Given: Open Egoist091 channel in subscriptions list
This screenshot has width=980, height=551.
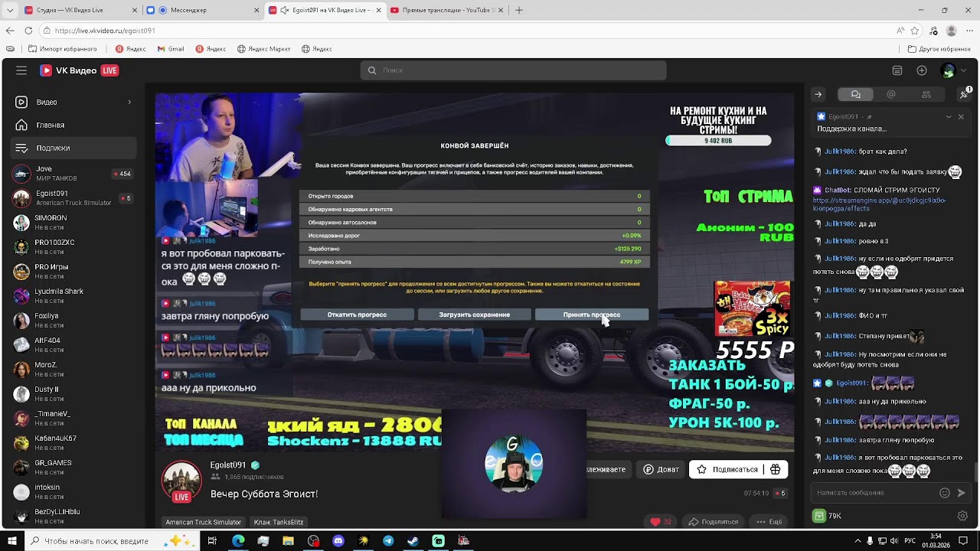Looking at the screenshot, I should click(75, 198).
